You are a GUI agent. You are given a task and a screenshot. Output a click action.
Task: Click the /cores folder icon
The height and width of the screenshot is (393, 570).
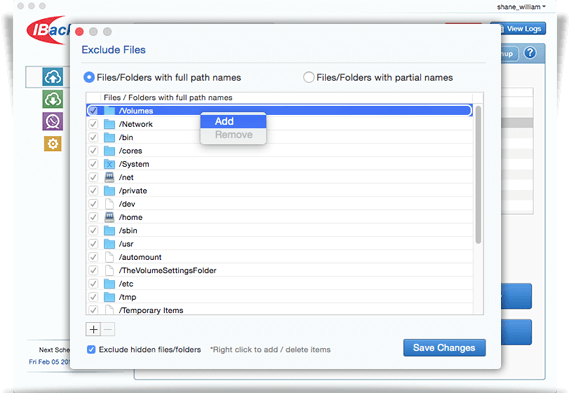109,151
